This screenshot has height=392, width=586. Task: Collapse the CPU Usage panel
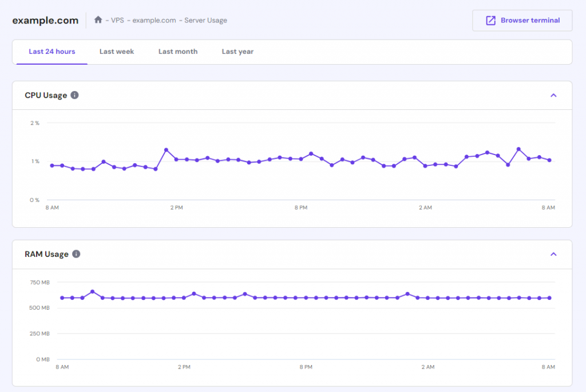[x=553, y=96]
